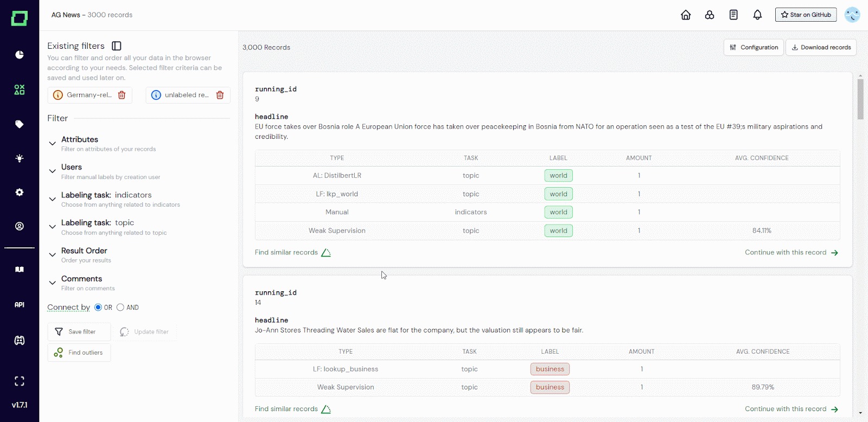The width and height of the screenshot is (868, 422).
Task: Open the Configuration button
Action: (754, 47)
